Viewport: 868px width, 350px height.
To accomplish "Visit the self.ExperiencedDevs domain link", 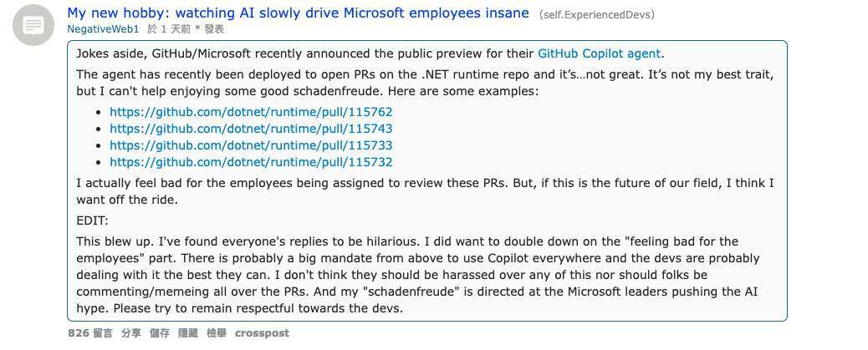I will click(597, 14).
